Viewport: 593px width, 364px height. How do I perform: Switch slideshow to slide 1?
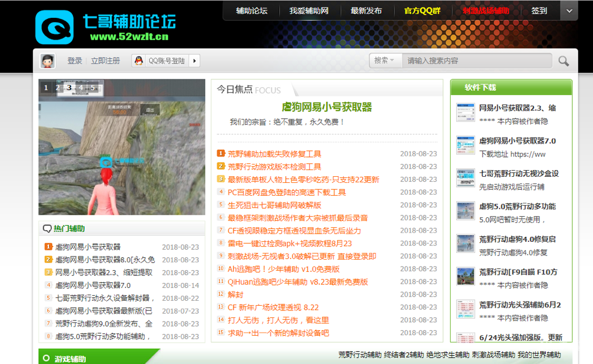tap(46, 88)
